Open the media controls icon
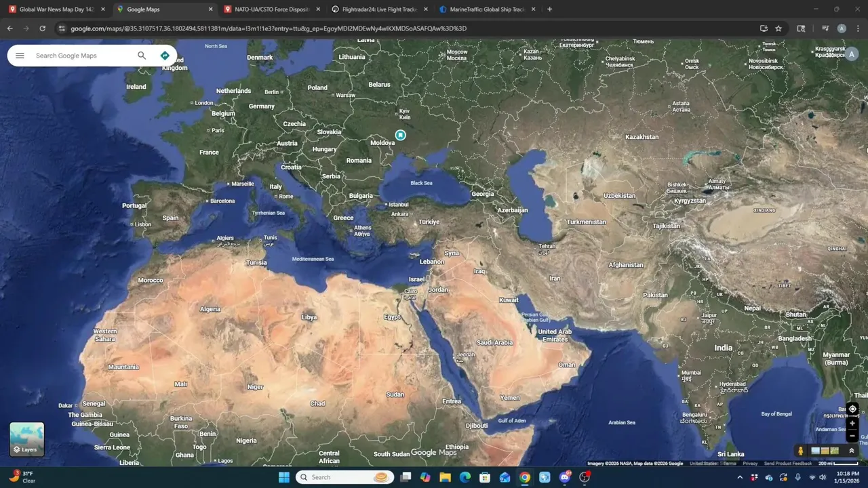The height and width of the screenshot is (488, 868). (x=825, y=28)
